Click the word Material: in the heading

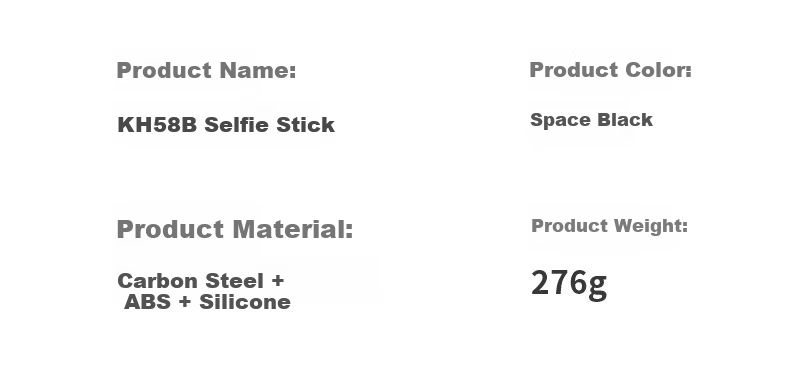click(x=293, y=229)
